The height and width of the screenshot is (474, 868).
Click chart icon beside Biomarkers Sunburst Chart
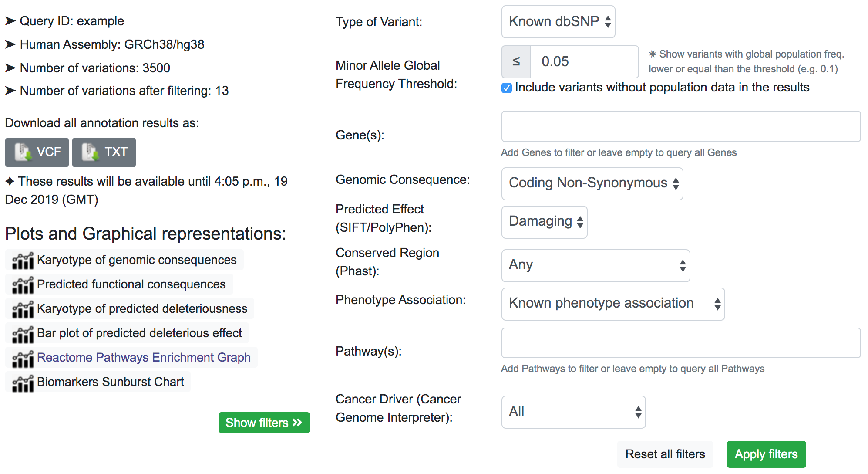coord(23,383)
